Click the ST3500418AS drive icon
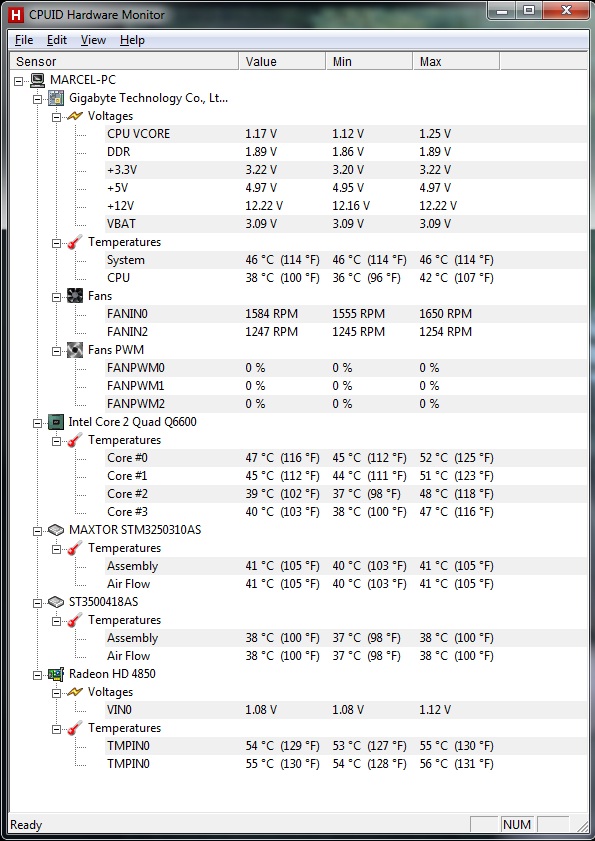 pos(56,602)
